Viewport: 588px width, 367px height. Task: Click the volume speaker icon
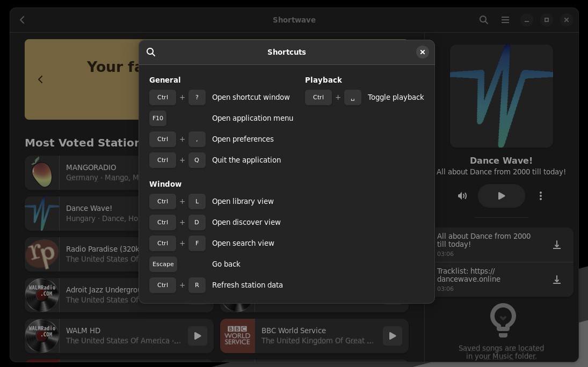pos(462,196)
